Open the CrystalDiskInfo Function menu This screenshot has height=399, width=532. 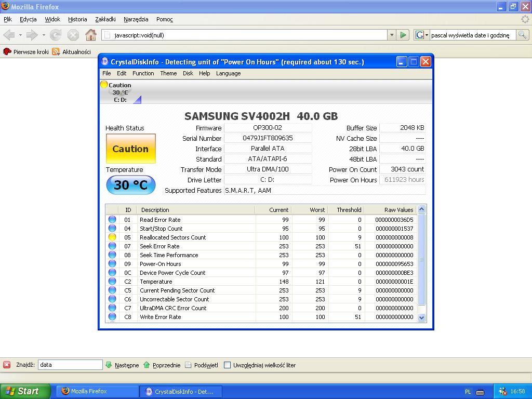143,73
